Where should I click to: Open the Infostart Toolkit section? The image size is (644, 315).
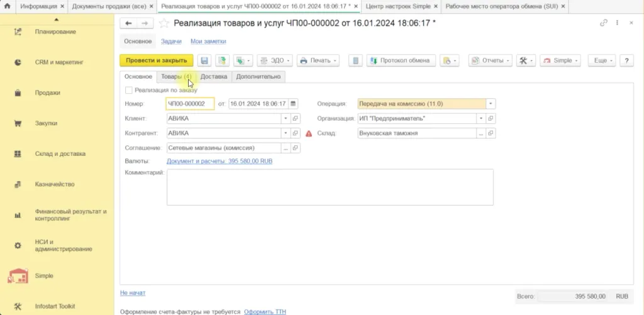pyautogui.click(x=57, y=306)
